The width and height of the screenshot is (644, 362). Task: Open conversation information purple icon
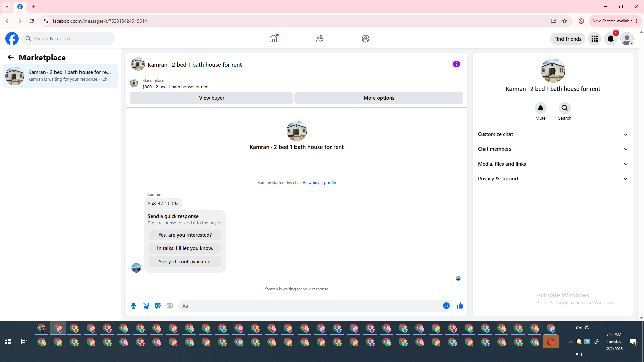(x=456, y=64)
